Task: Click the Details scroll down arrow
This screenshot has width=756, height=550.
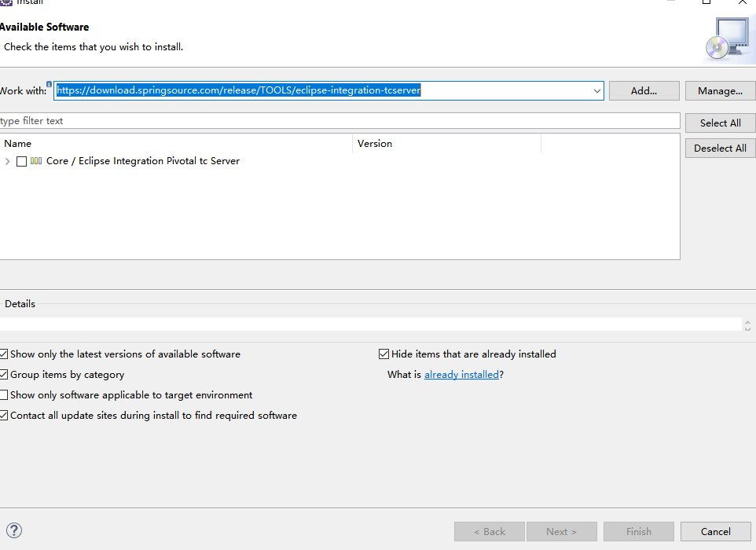Action: point(747,328)
